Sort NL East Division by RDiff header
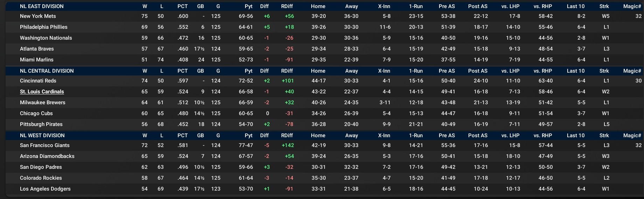 (287, 6)
